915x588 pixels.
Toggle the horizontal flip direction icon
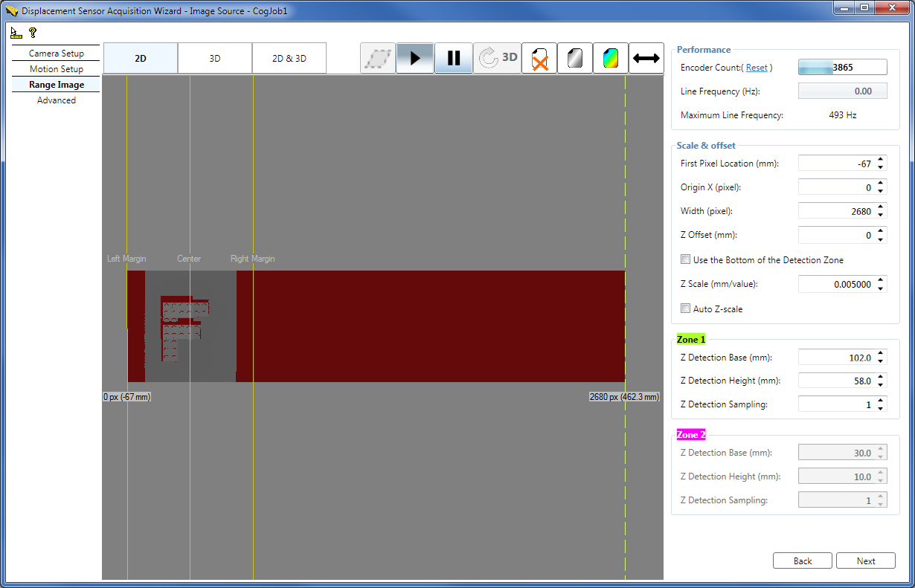(x=646, y=57)
